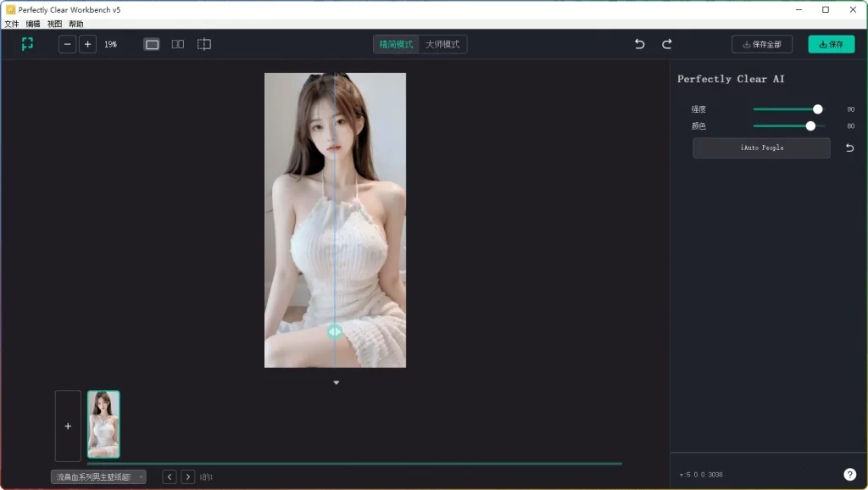
Task: Zoom in with the plus icon
Action: [x=88, y=43]
